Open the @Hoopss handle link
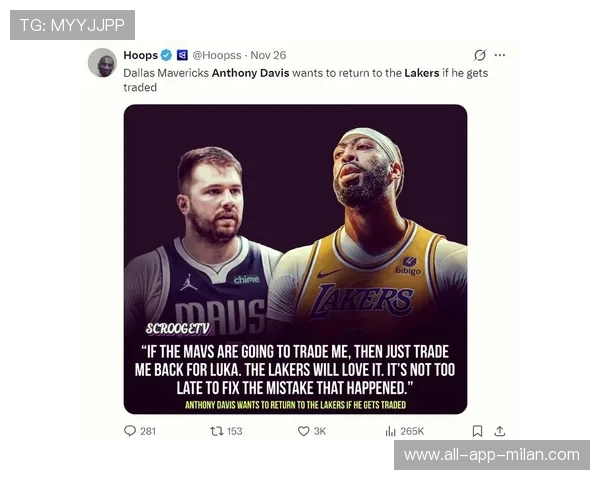This screenshot has height=480, width=600. point(217,55)
